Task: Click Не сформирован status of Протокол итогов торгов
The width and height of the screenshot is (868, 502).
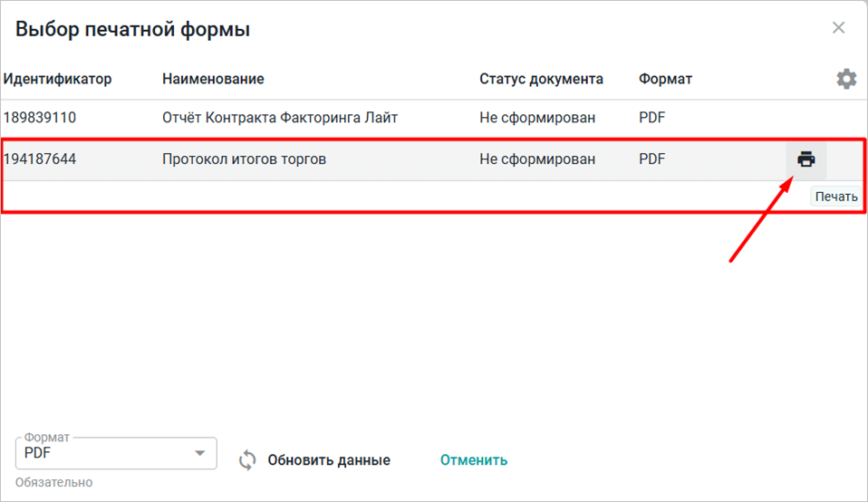Action: pyautogui.click(x=537, y=159)
